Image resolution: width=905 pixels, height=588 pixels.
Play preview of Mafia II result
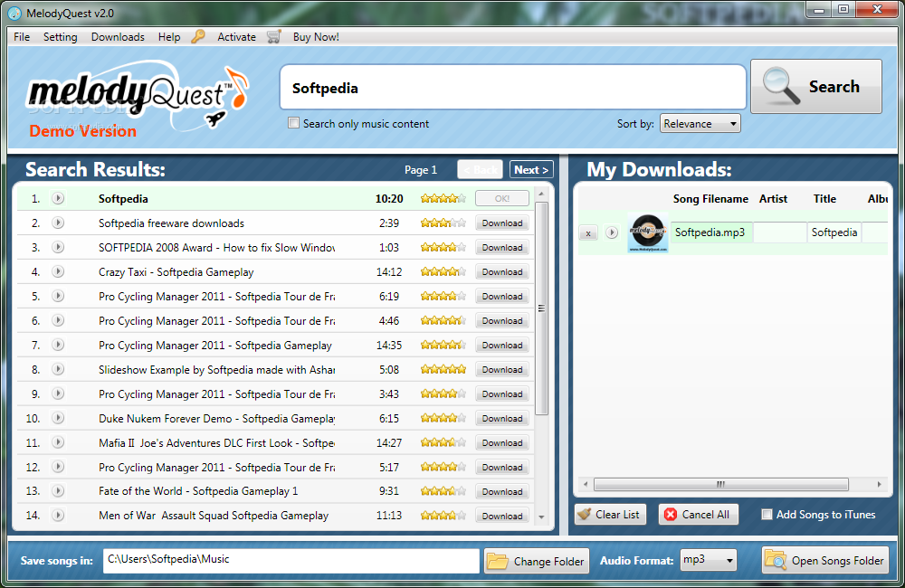point(58,442)
